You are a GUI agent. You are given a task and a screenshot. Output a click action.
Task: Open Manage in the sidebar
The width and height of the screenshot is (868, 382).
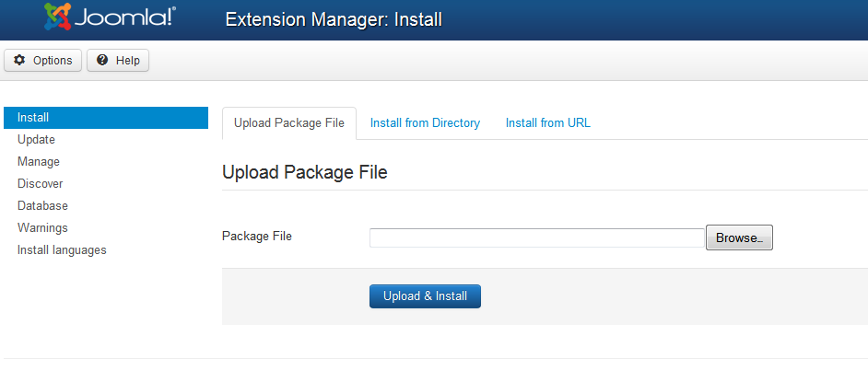pos(39,162)
